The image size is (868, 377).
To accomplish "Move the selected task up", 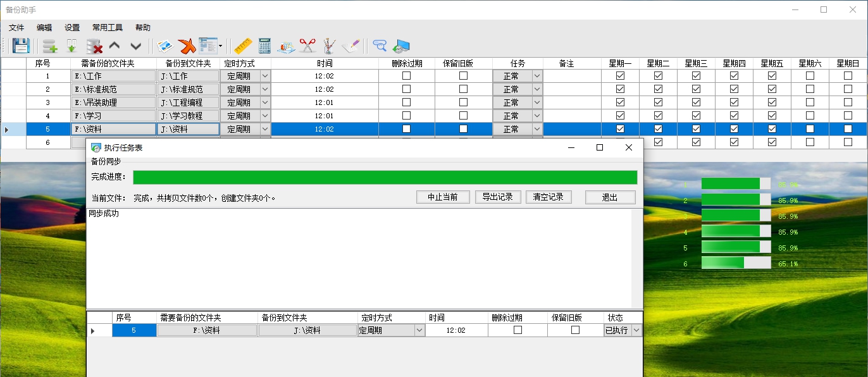I will [115, 46].
